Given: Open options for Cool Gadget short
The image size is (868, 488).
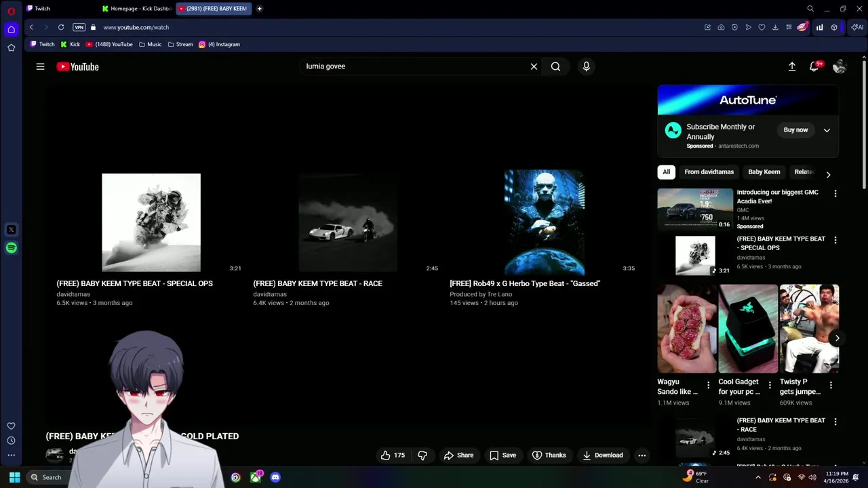Looking at the screenshot, I should [770, 385].
